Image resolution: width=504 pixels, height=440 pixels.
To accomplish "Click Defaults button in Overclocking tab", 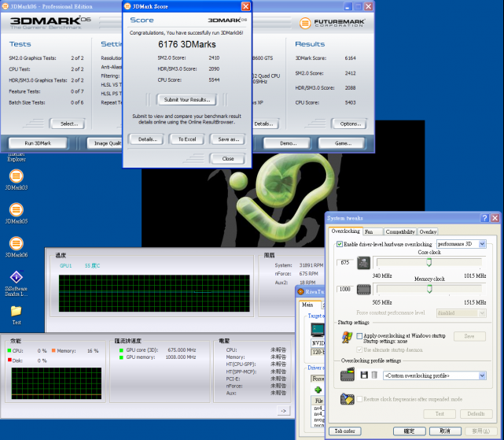I will pyautogui.click(x=476, y=413).
